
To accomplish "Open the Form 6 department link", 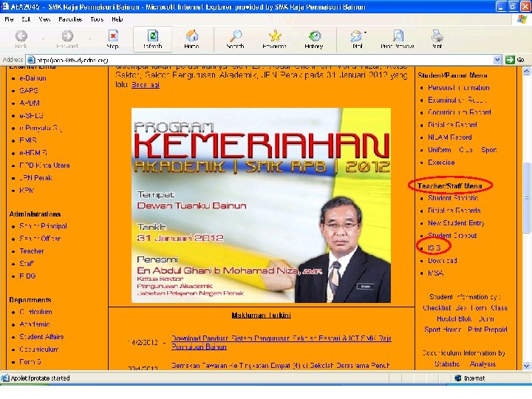I will (x=30, y=362).
